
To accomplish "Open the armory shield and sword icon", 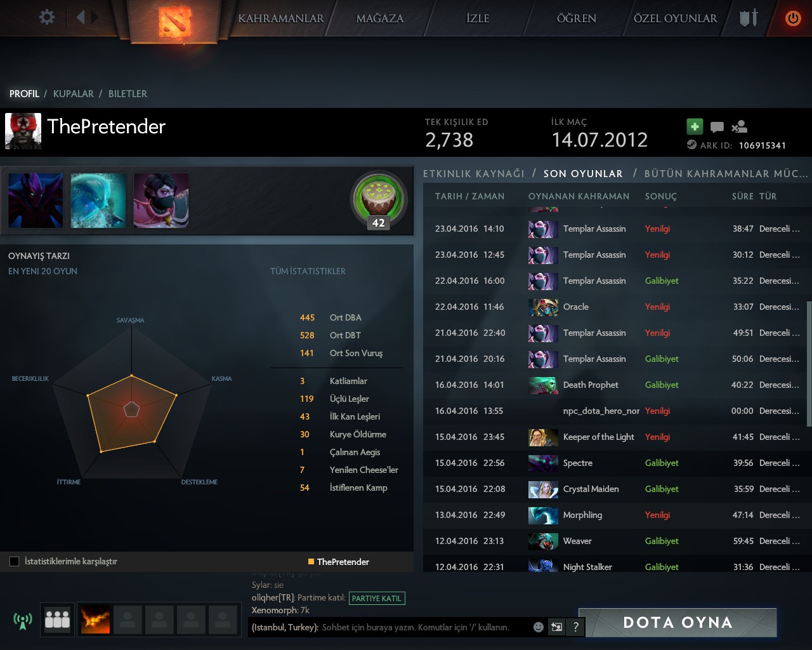I will click(x=749, y=18).
